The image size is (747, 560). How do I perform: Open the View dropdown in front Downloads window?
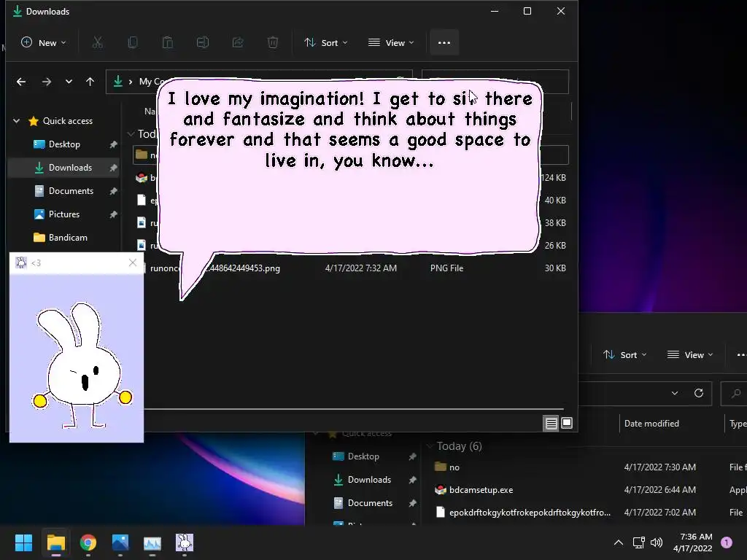[x=391, y=43]
